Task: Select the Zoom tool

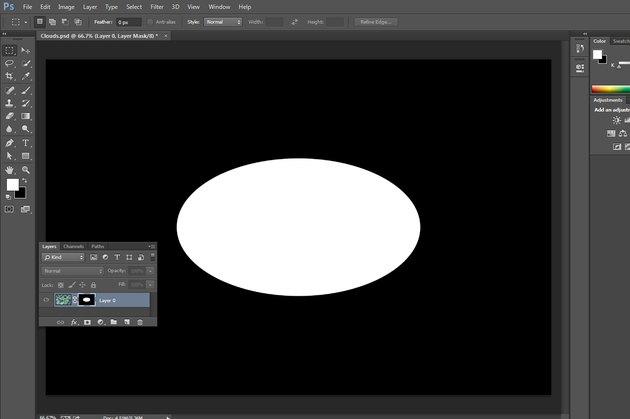Action: (x=26, y=170)
